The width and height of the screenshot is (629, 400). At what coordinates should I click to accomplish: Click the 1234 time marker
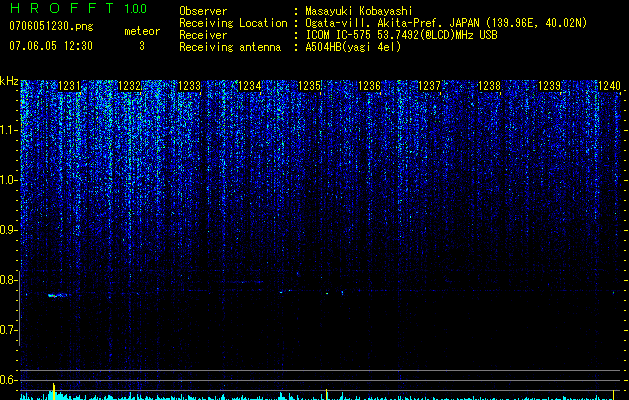(x=250, y=86)
